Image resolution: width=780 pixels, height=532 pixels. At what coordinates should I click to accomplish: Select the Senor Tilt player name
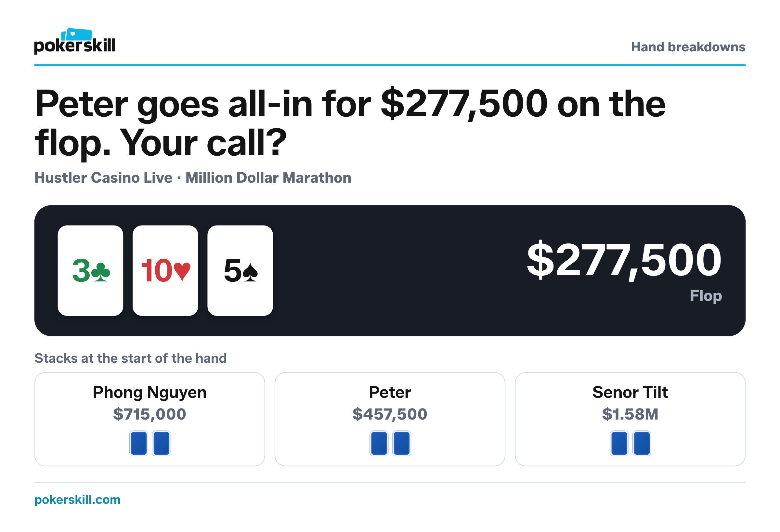(x=630, y=392)
